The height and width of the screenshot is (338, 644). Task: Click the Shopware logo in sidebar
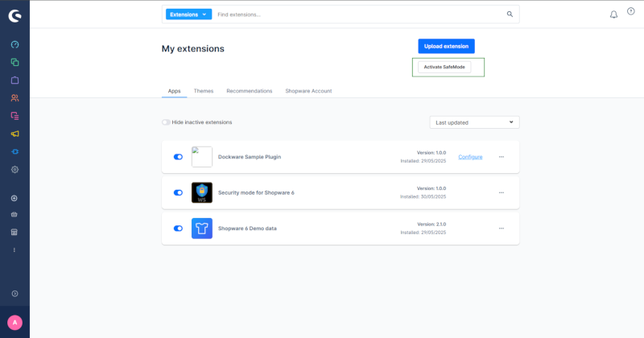point(14,16)
